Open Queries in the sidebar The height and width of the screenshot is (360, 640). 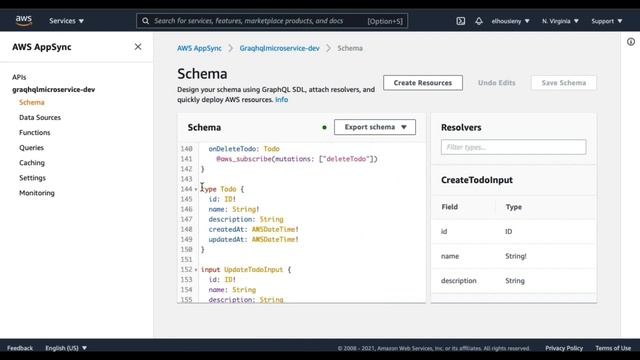coord(31,148)
